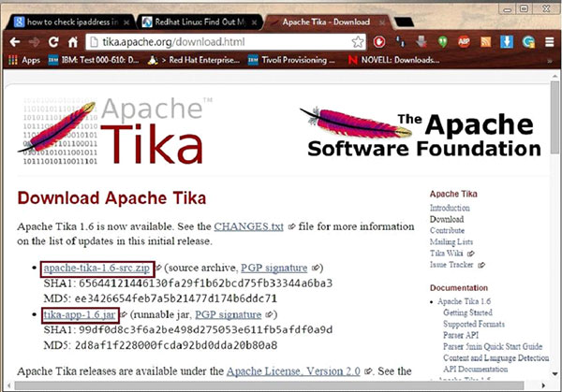Click the browser back arrow
The image size is (562, 392).
[14, 42]
